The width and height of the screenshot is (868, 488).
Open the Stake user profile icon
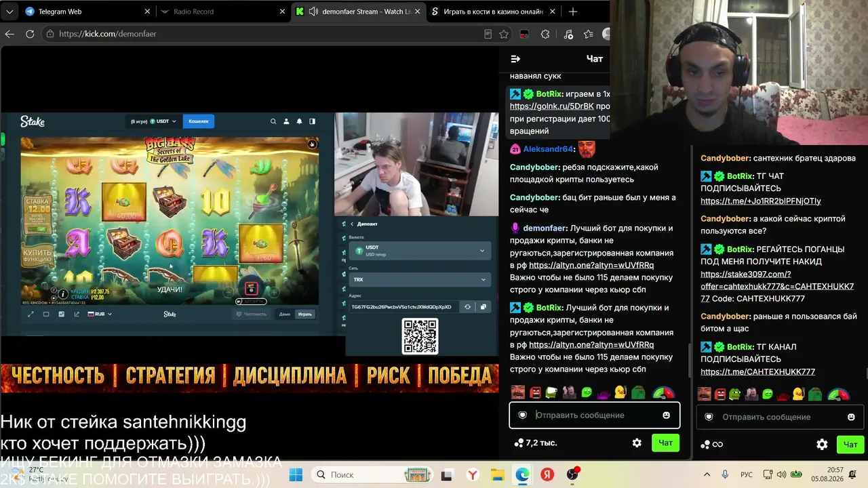coord(286,121)
